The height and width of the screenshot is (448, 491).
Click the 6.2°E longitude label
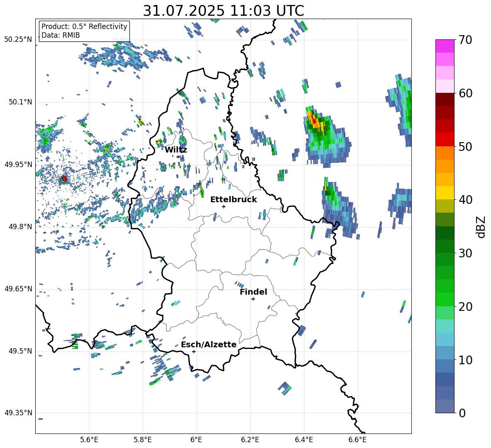point(250,440)
